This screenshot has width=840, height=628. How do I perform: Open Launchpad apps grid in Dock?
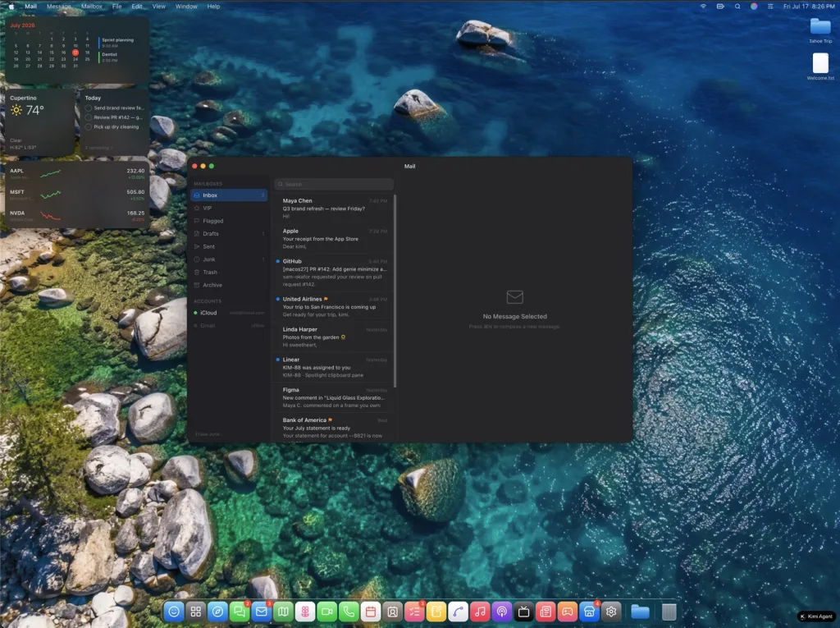196,612
